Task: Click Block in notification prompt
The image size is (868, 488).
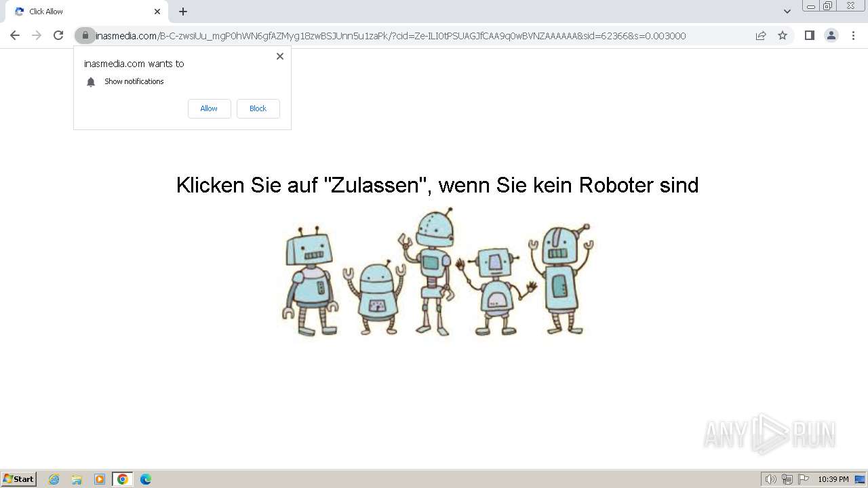Action: point(258,108)
